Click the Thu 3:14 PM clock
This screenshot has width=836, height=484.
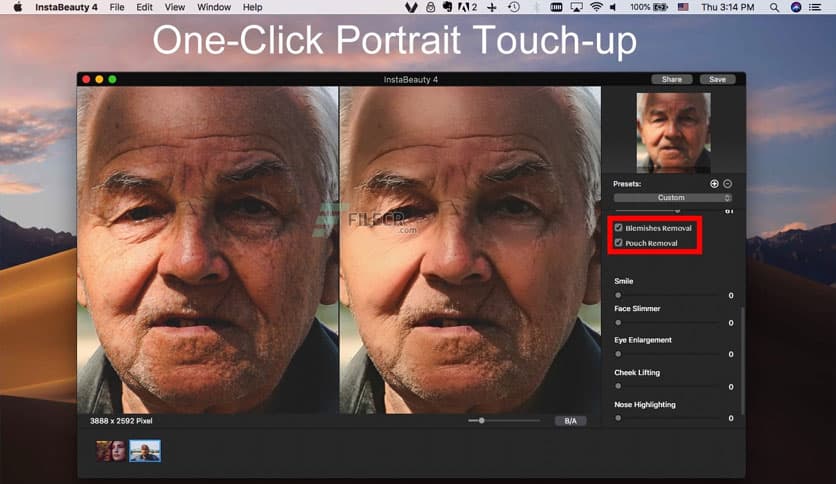[727, 7]
